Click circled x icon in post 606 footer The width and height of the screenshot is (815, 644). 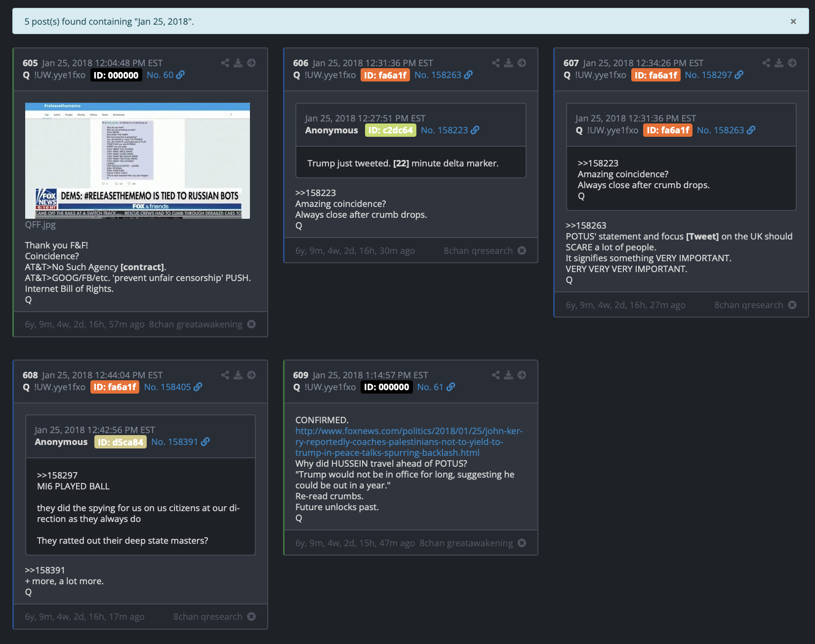[522, 250]
